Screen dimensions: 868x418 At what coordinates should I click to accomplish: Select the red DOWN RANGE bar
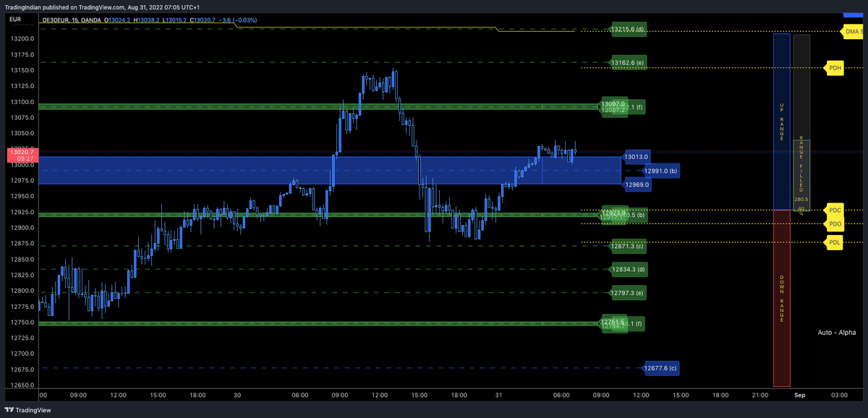(781, 298)
